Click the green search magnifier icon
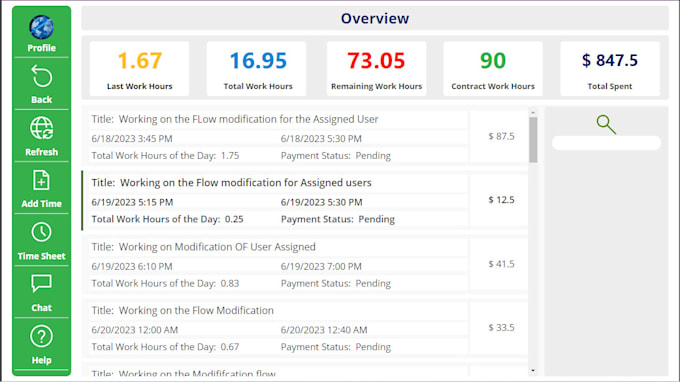This screenshot has height=382, width=680. (606, 124)
